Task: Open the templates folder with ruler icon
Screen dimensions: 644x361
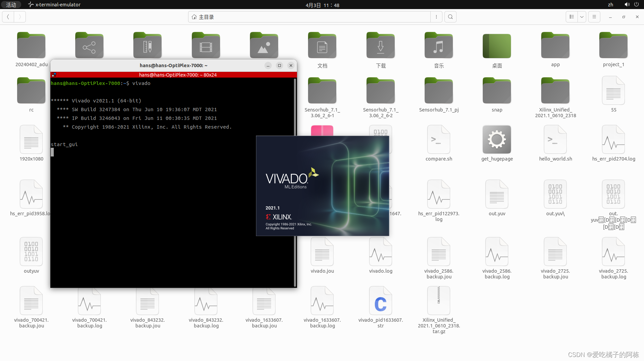Action: 147,46
